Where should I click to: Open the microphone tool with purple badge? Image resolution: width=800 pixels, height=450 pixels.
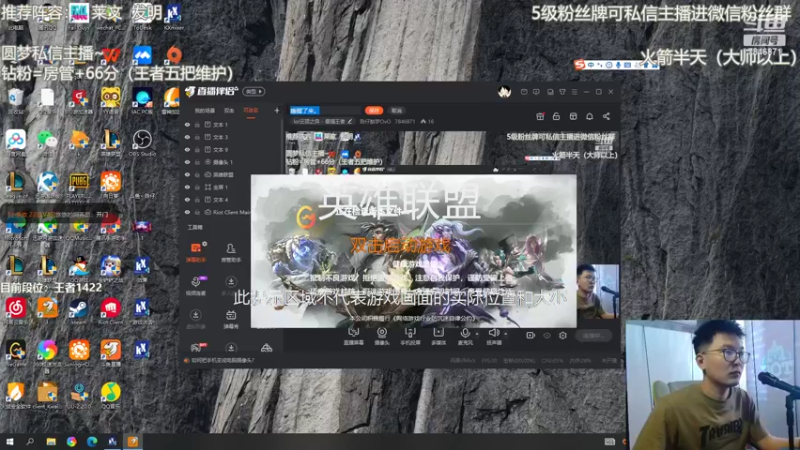196,286
